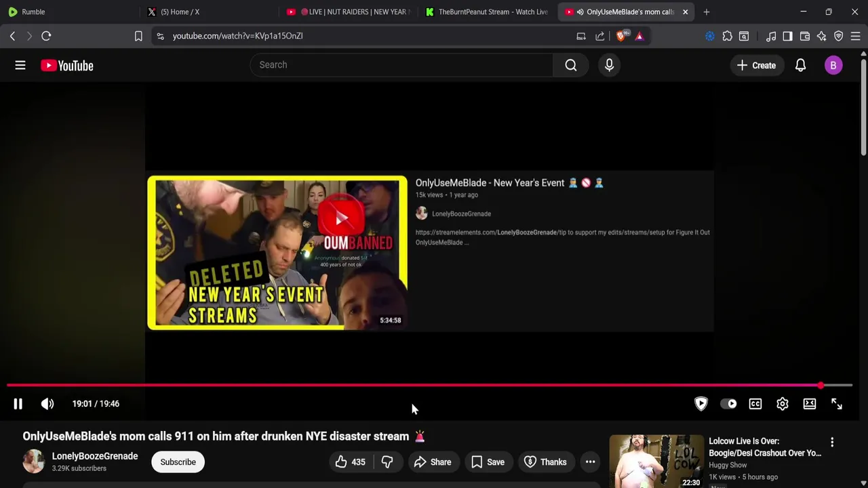Viewport: 868px width, 488px height.
Task: Toggle browser sidebar panel
Action: [x=787, y=36]
